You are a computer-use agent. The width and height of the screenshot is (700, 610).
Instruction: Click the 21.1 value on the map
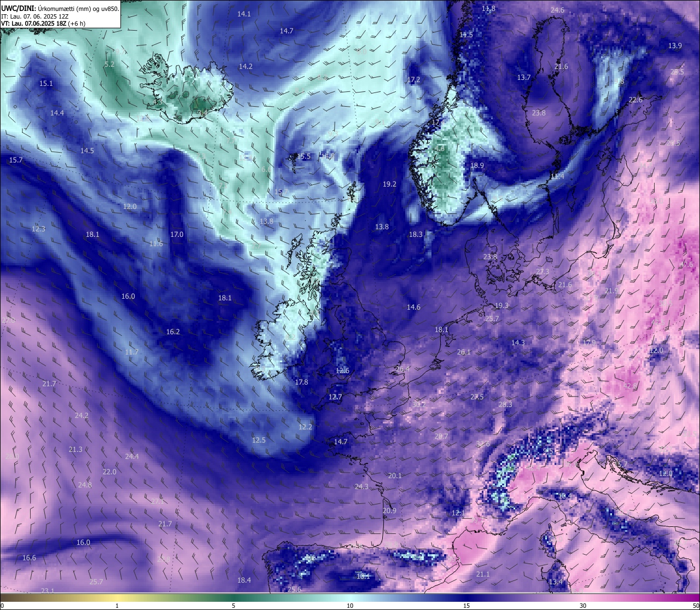point(483,574)
